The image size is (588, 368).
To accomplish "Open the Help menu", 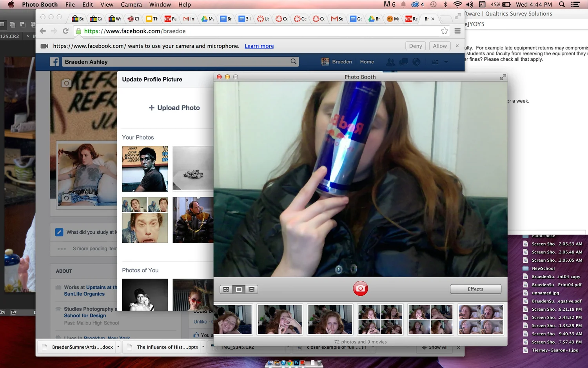I will coord(185,4).
